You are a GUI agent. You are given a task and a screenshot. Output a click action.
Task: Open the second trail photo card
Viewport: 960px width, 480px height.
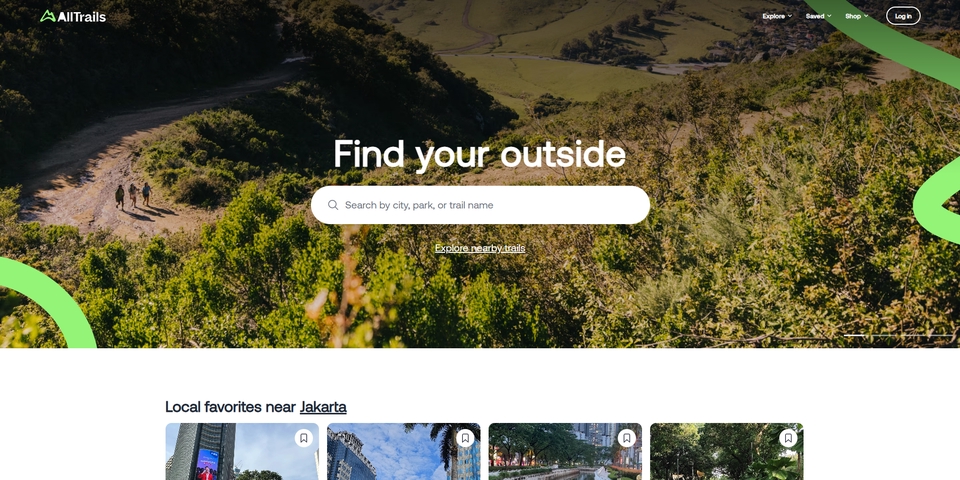[x=403, y=452]
